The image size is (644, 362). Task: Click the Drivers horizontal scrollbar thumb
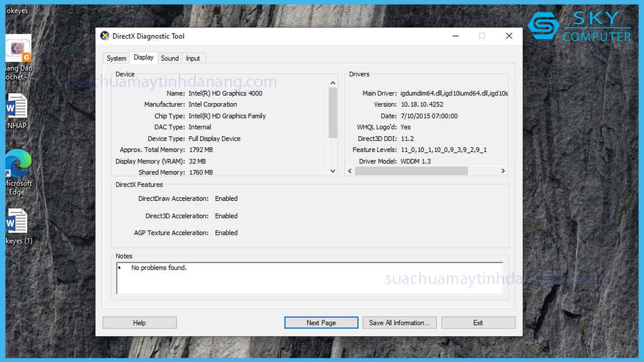(411, 171)
